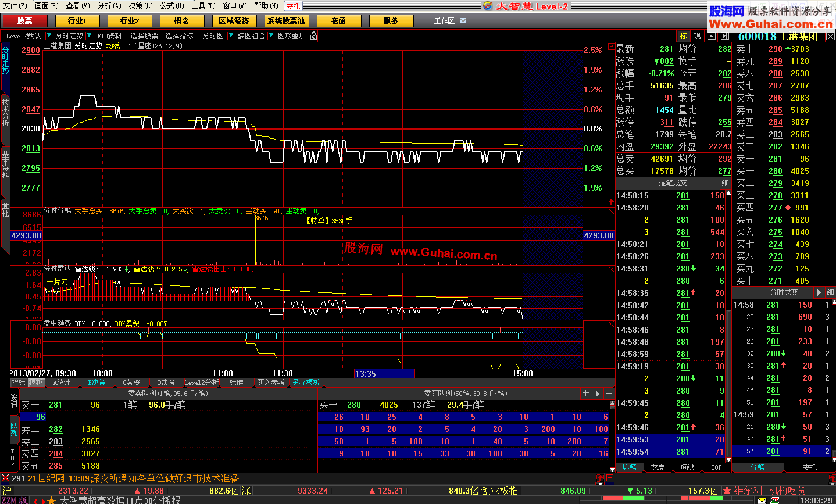Open the 分析(A) menu
Image resolution: width=836 pixels, height=504 pixels.
tap(109, 6)
